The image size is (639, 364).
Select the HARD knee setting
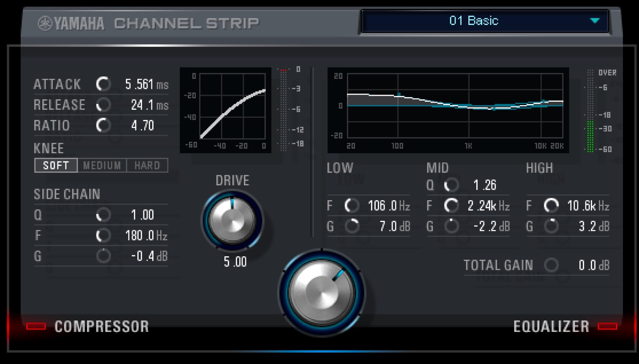tap(147, 165)
